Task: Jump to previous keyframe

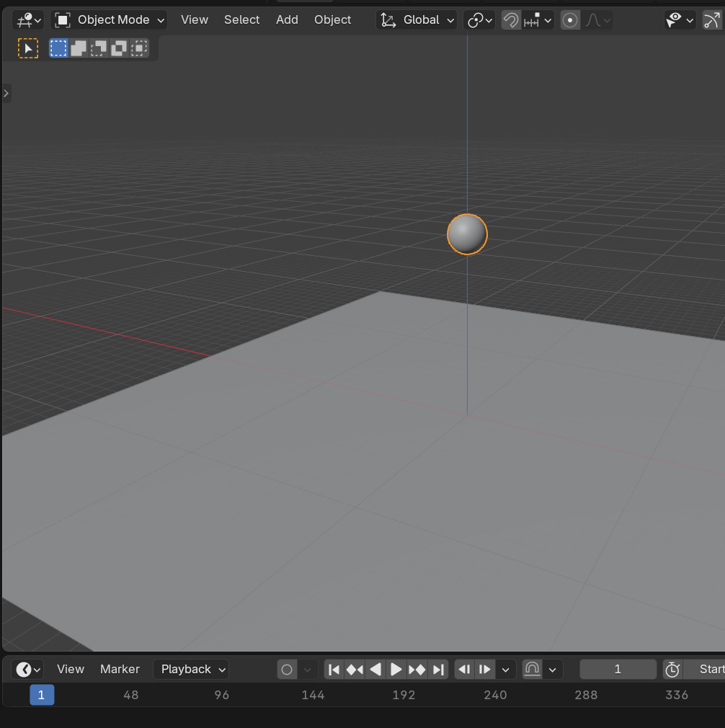Action: 355,670
